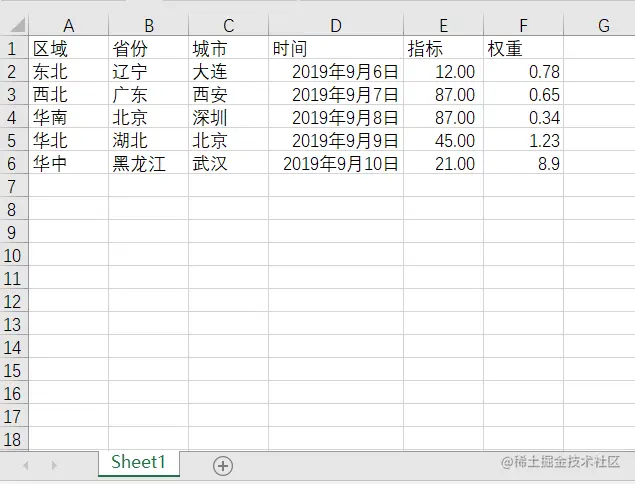Viewport: 635px width, 484px height.
Task: Select the cell with value 12.00
Action: pos(443,72)
